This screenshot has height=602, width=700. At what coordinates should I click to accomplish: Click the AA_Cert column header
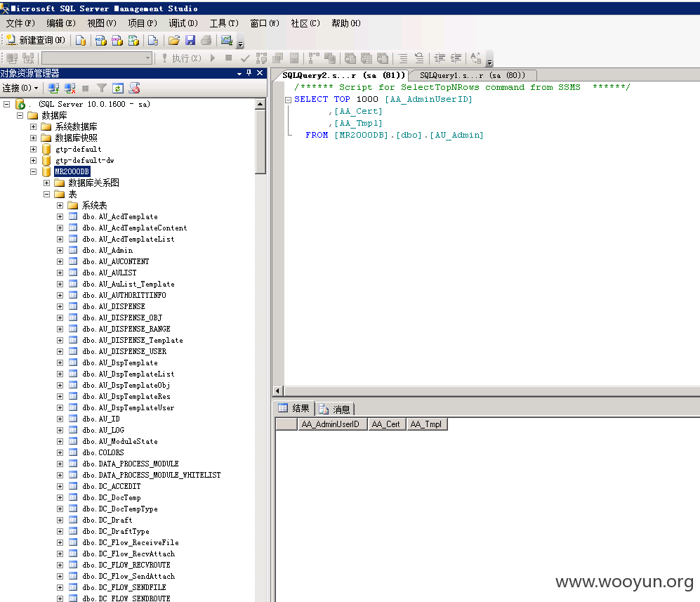point(386,424)
